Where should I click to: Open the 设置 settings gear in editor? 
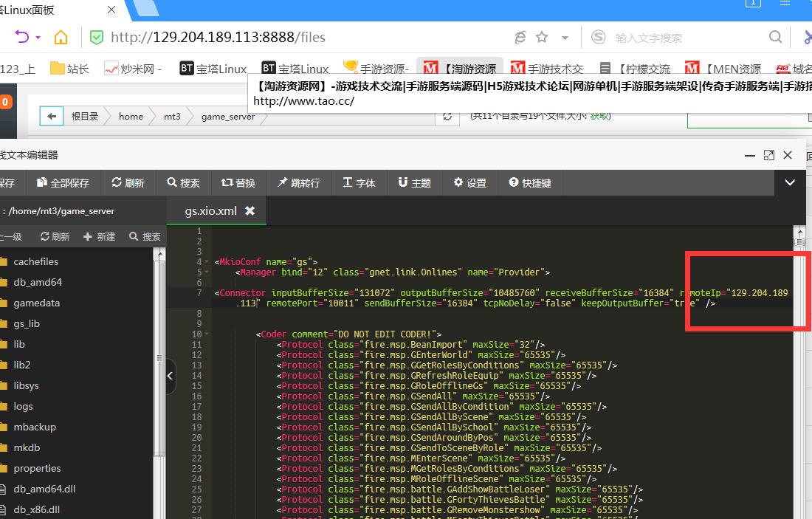[469, 182]
